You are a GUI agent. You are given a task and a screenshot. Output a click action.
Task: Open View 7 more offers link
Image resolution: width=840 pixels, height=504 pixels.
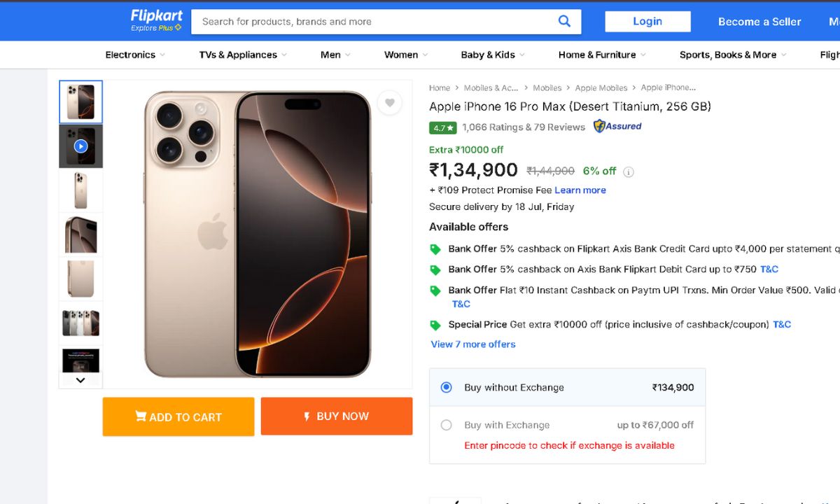point(473,344)
